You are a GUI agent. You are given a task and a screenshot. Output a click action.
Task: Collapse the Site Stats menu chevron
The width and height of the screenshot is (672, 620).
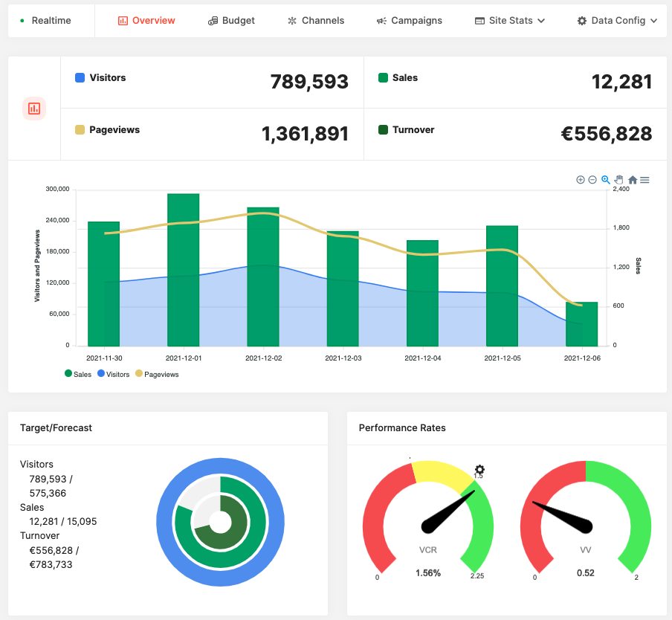pyautogui.click(x=540, y=21)
